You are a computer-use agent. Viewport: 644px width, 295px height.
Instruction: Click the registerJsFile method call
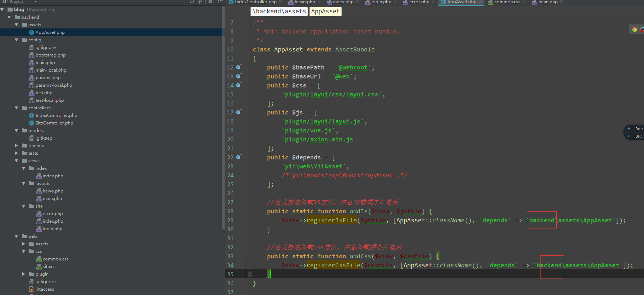click(332, 220)
